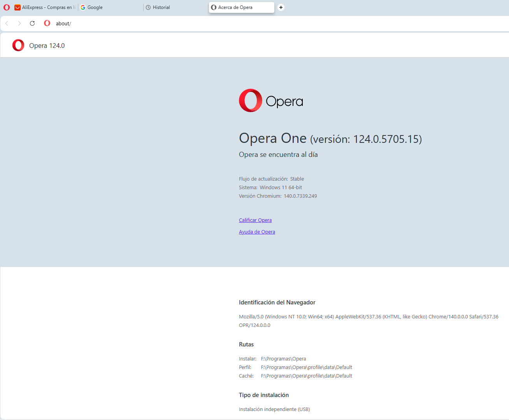
Task: Go back using the back arrow
Action: click(7, 23)
